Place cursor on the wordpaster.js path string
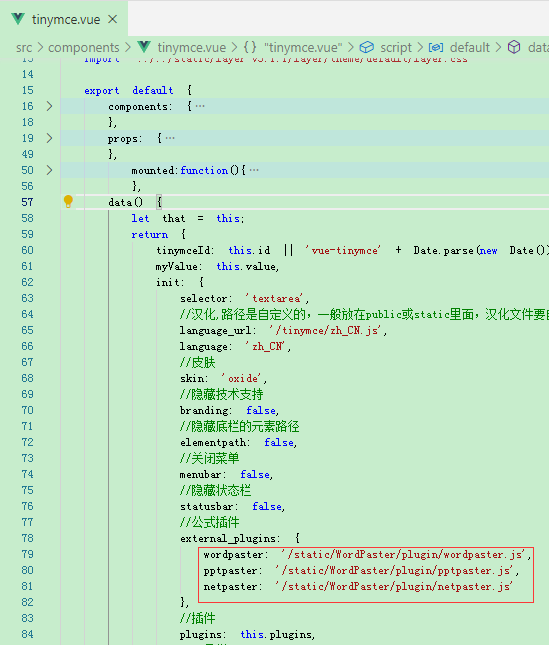 pos(405,555)
